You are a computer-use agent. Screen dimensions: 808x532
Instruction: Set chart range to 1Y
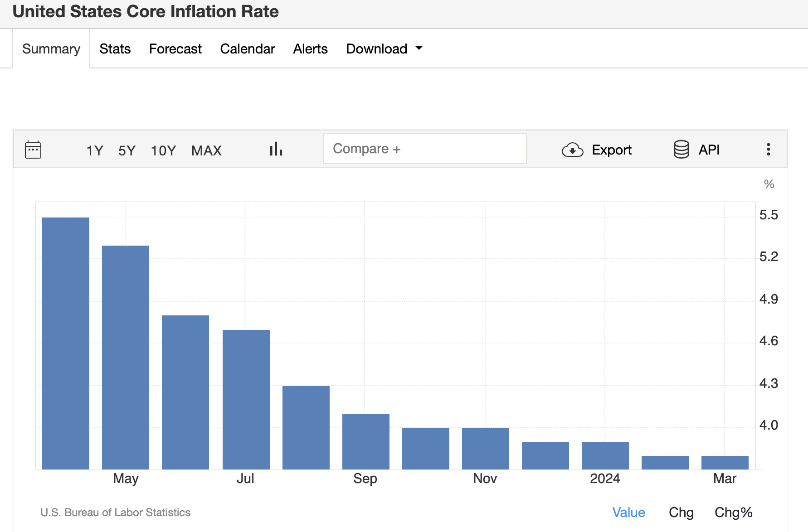(x=95, y=150)
